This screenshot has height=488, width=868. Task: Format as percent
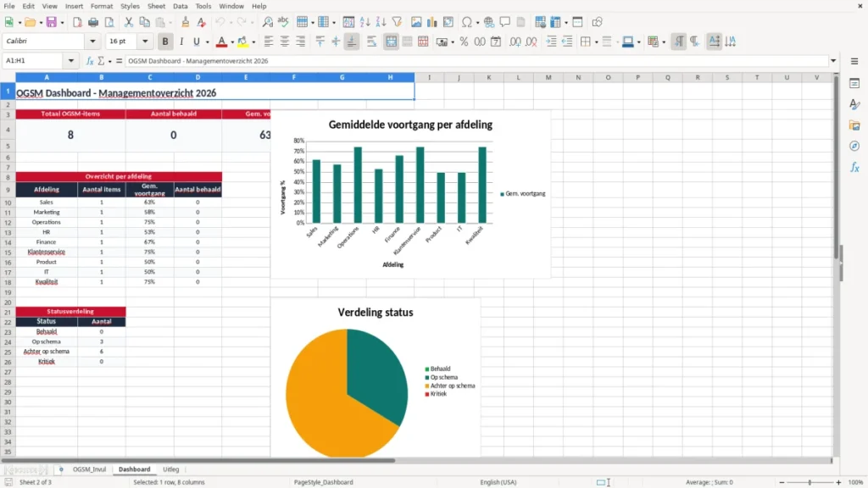464,42
